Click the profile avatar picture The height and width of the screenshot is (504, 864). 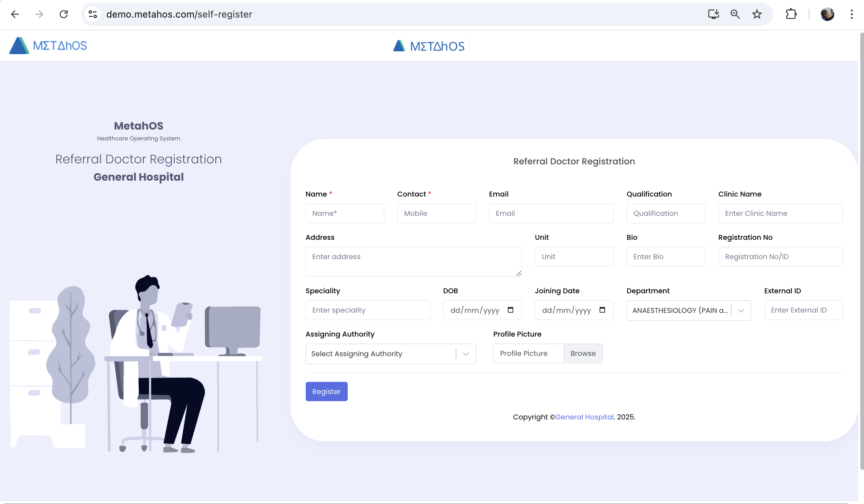pos(827,14)
